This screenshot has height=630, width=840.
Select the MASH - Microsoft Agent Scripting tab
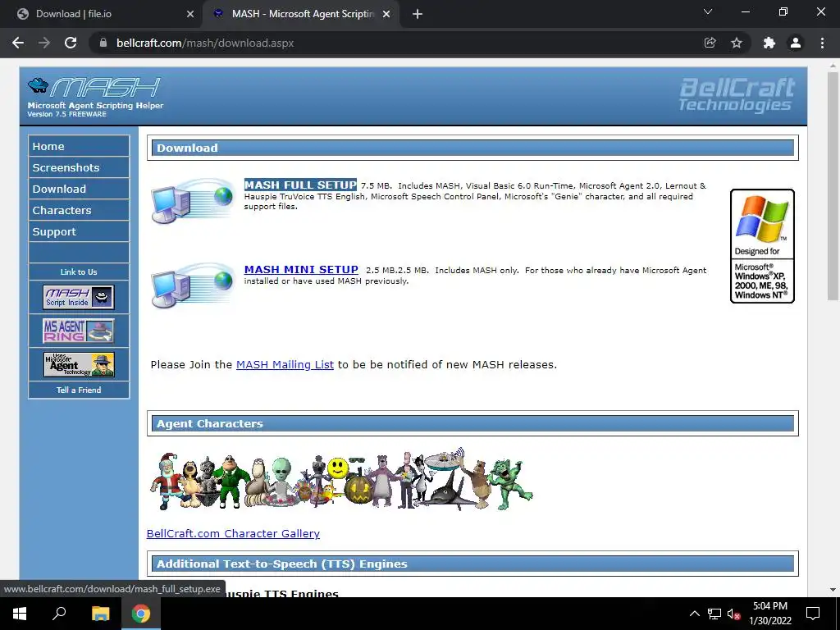tap(303, 14)
